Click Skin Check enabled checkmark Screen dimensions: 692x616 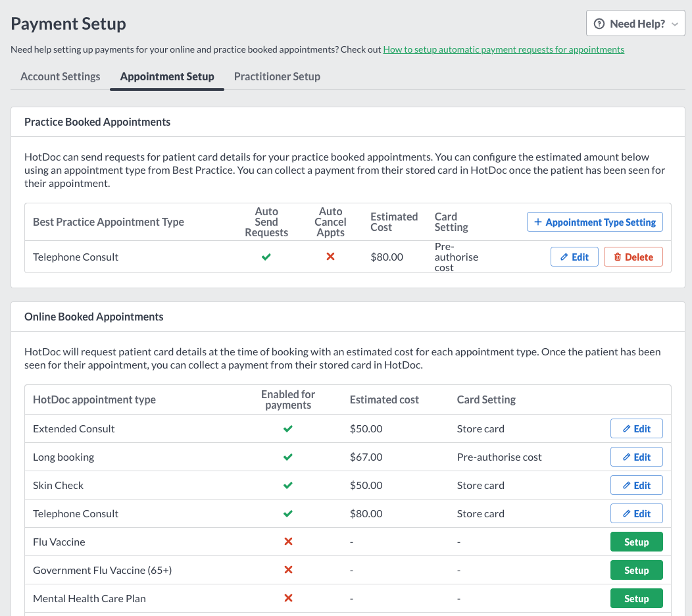tap(288, 485)
